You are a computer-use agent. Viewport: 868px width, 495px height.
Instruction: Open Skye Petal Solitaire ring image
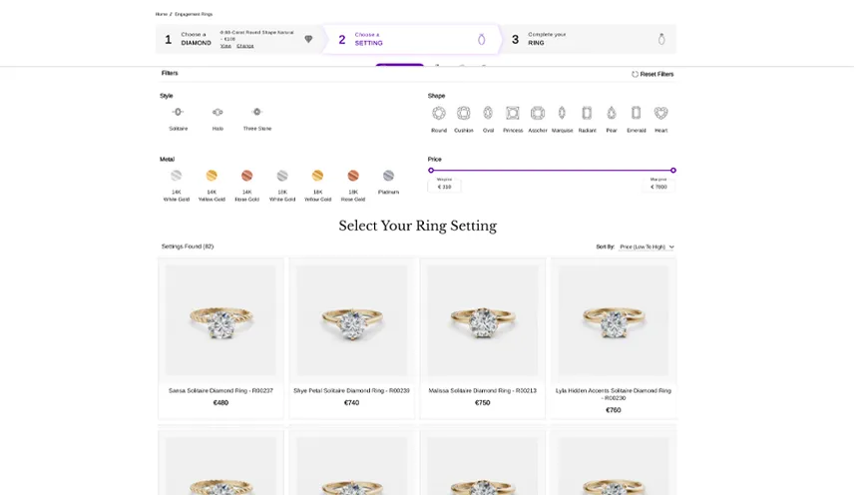[351, 320]
